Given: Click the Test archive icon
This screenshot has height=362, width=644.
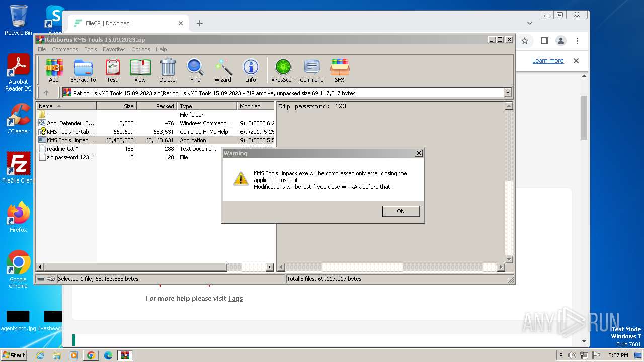Looking at the screenshot, I should 112,70.
